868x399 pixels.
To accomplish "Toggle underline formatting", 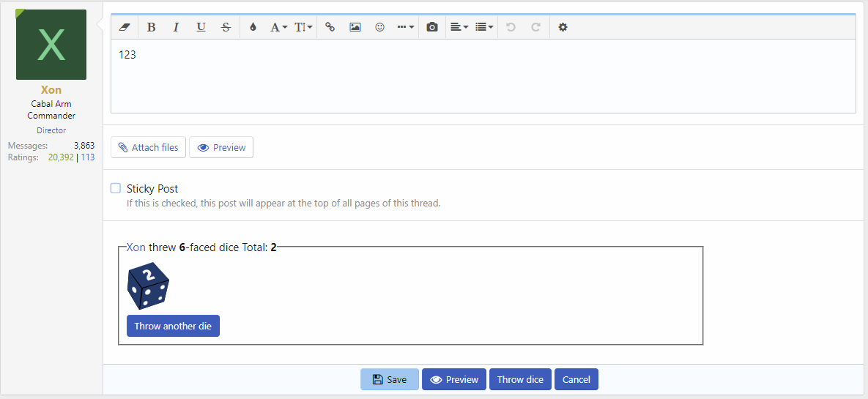I will point(201,27).
